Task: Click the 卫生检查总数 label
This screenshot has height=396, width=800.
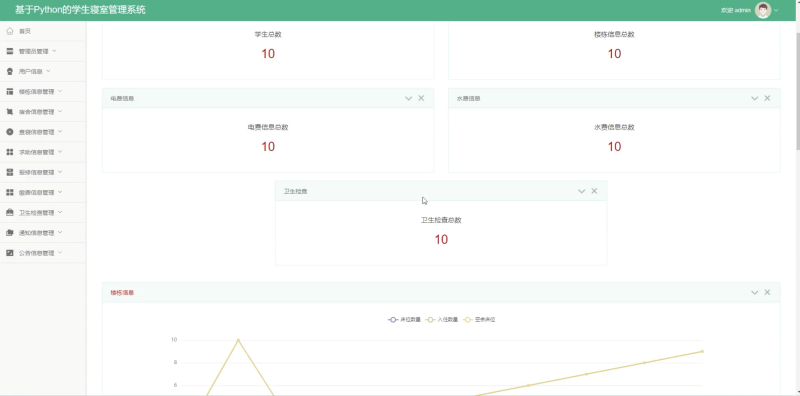Action: 441,220
